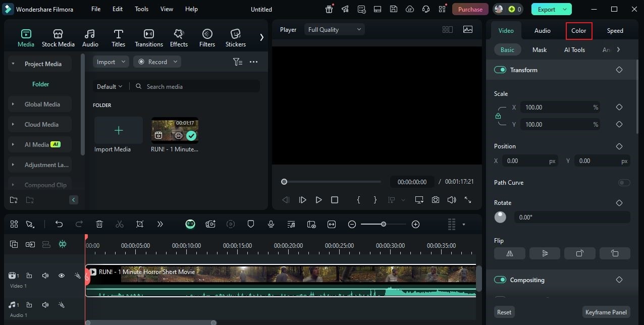
Task: Hide Video 1 track with eye icon
Action: (62, 276)
